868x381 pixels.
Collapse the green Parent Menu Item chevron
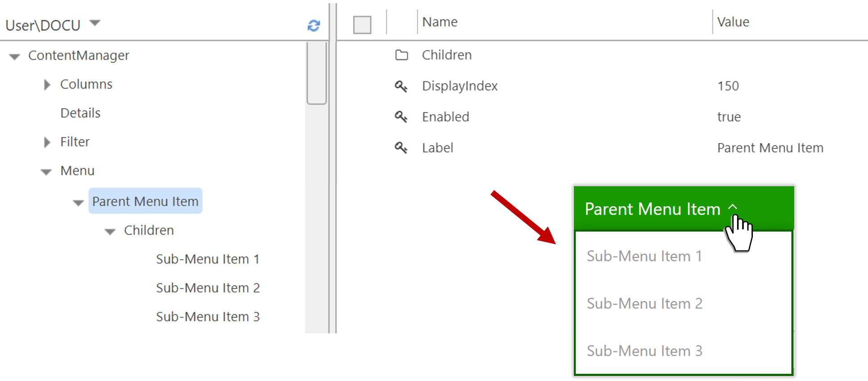click(733, 207)
